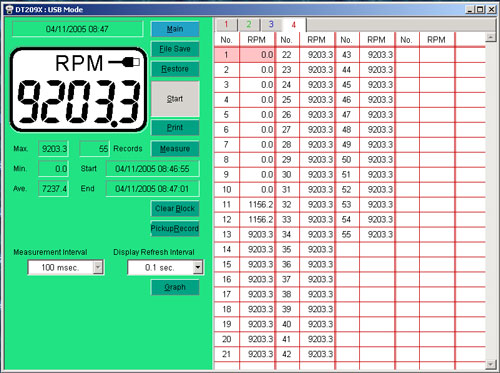Click RPM value of record 50

tap(377, 159)
